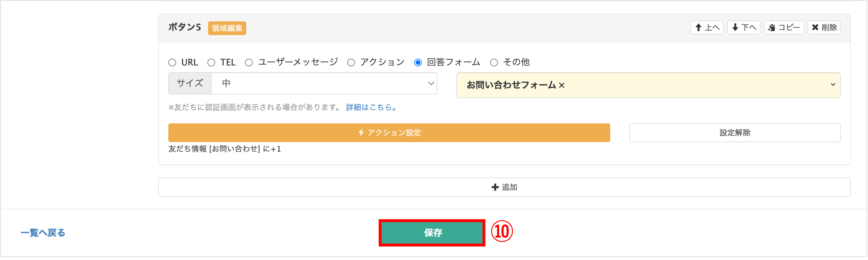Select the URL radio button
The image size is (868, 260).
(172, 63)
